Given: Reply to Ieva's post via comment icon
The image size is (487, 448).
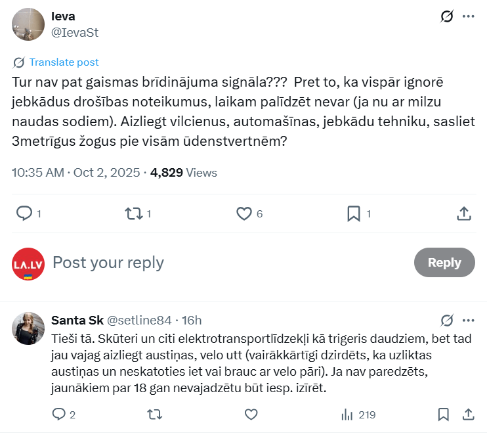Looking at the screenshot, I should click(24, 213).
